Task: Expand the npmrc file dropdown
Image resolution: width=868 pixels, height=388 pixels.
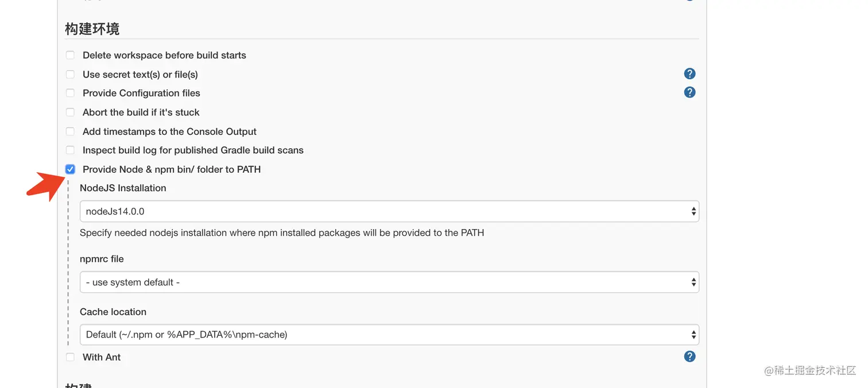Action: pyautogui.click(x=389, y=282)
